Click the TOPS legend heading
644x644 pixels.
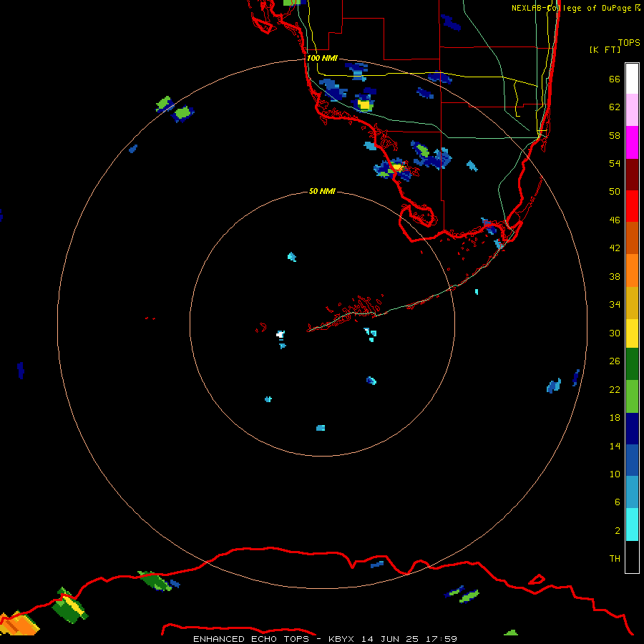coord(629,43)
